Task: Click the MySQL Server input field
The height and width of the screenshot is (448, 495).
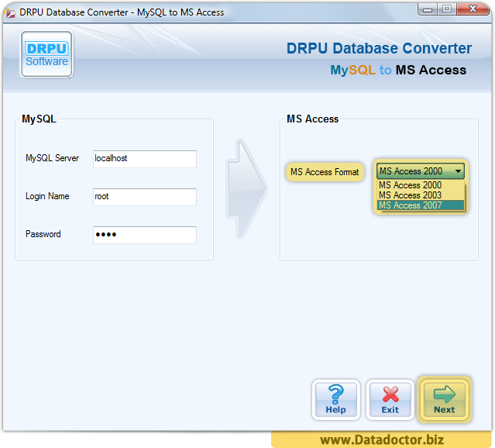Action: 145,159
